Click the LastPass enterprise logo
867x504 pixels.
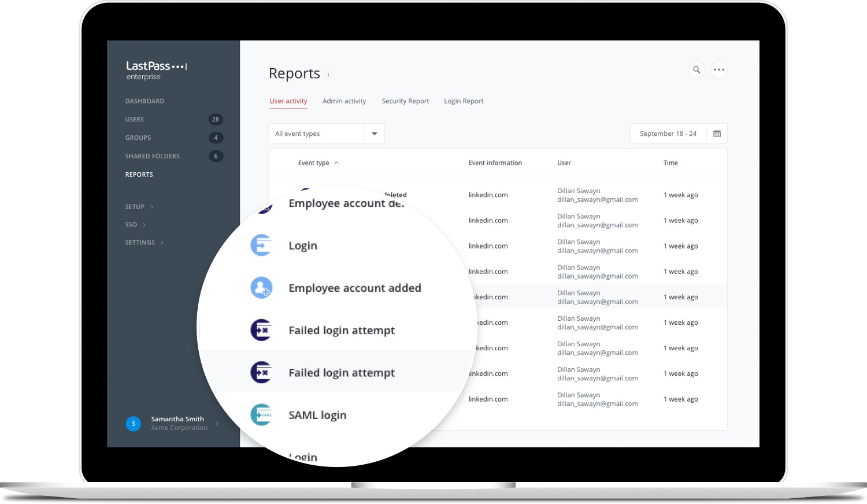click(x=156, y=69)
